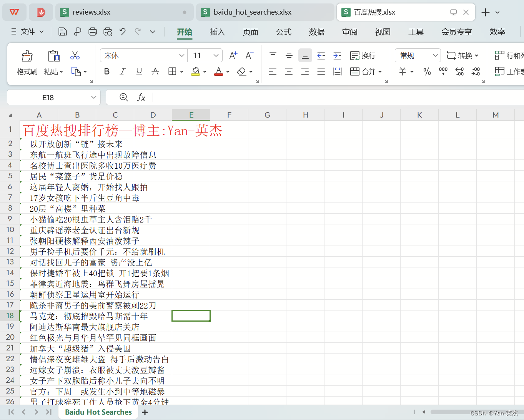Go to the first sheet arrow
This screenshot has width=524, height=420.
(11, 412)
